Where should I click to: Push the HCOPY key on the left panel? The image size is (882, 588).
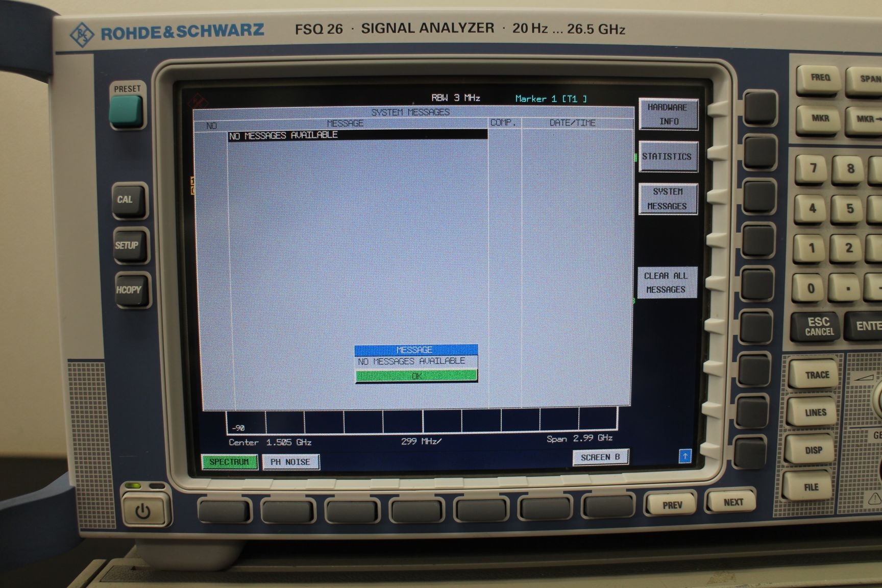click(x=132, y=290)
